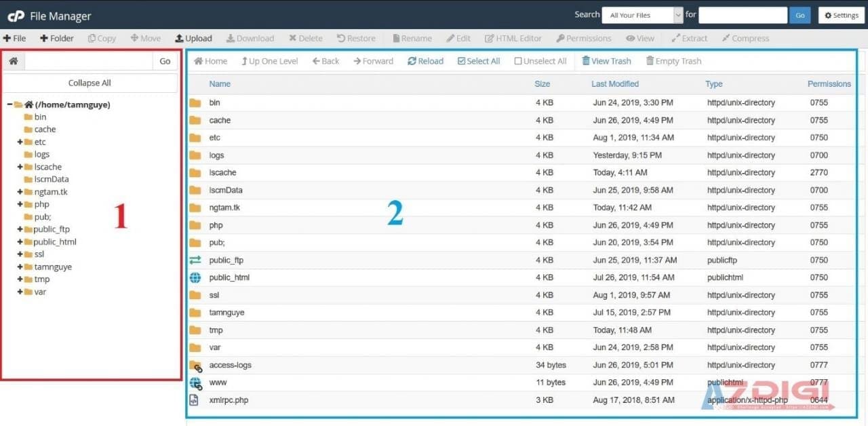Viewport: 868px width, 426px height.
Task: Open the HTML Editor from the toolbar
Action: coord(513,38)
